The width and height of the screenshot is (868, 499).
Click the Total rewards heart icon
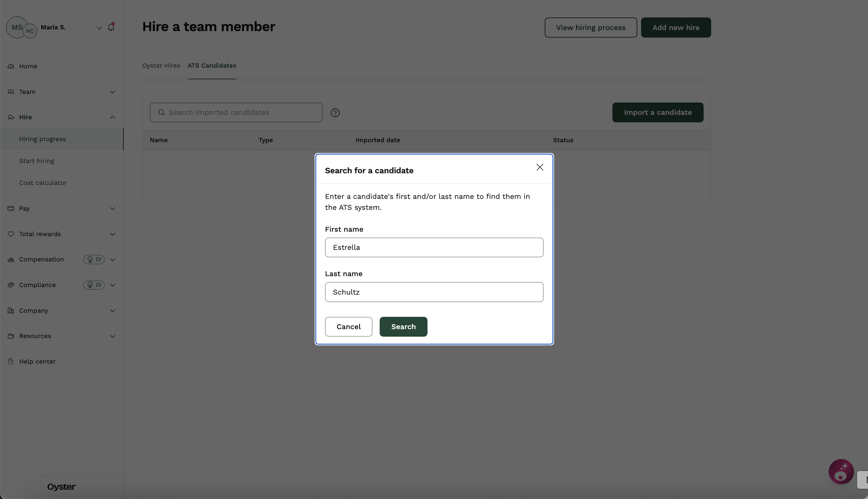[x=11, y=234]
